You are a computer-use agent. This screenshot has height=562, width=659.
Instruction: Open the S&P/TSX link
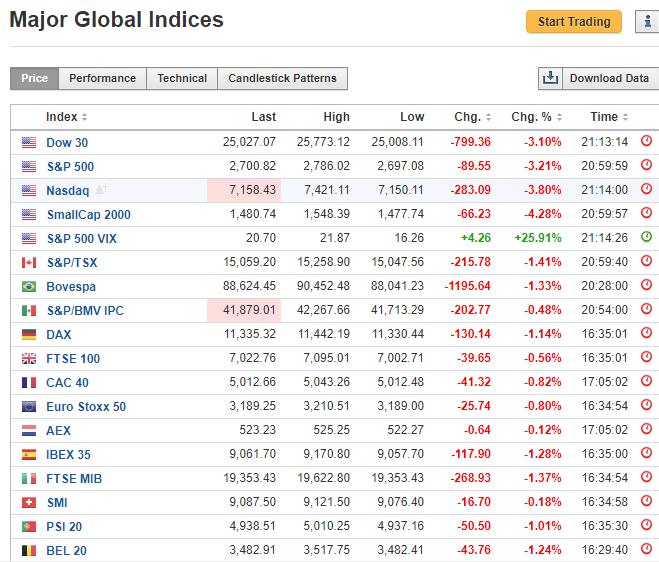click(x=72, y=262)
